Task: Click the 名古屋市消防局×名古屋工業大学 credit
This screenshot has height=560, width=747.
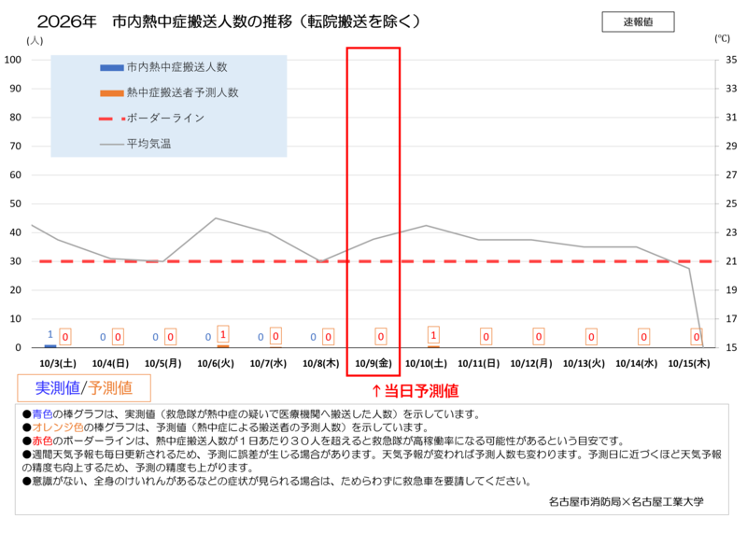Action: [626, 501]
